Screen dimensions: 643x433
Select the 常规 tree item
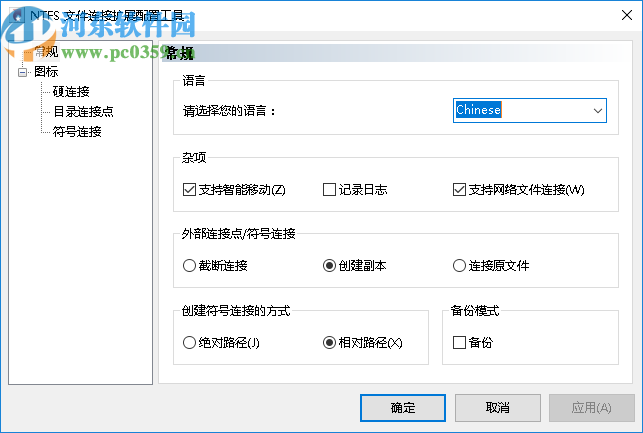tap(46, 52)
